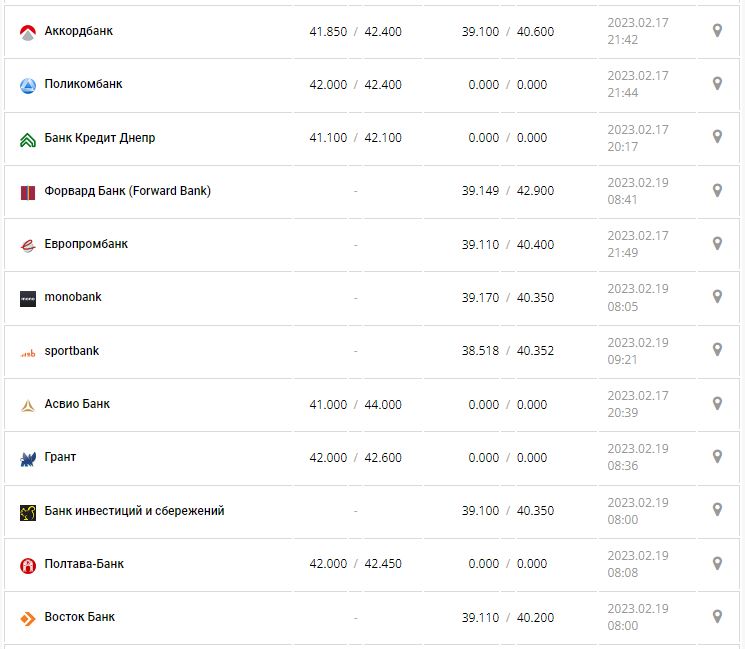
Task: Click Полтава-Банк update date 2023.02.19 08:08
Action: 638,564
